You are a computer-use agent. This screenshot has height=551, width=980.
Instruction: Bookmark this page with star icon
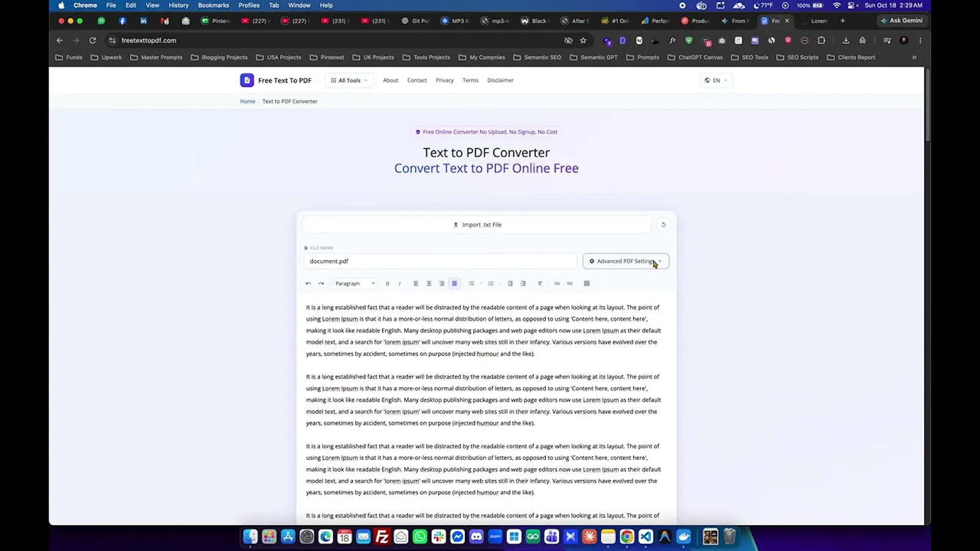tap(583, 40)
